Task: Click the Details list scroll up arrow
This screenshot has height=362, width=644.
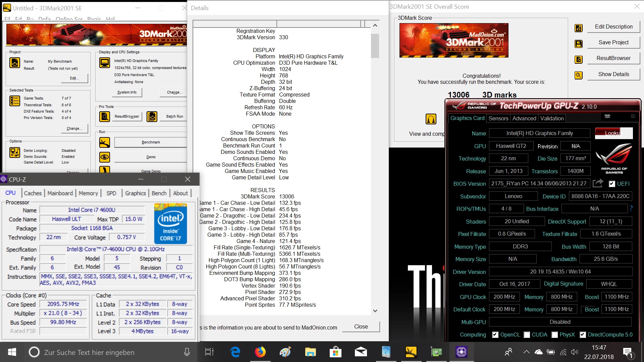Action: pos(375,25)
